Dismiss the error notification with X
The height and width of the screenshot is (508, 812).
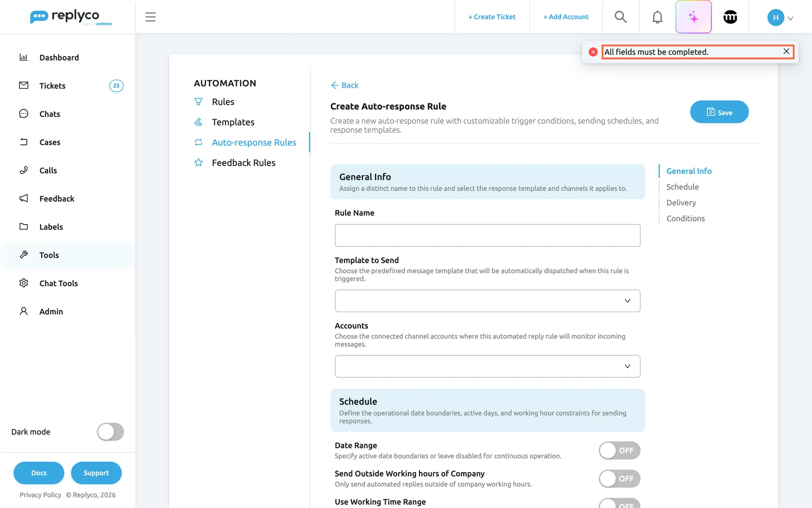[x=786, y=51]
